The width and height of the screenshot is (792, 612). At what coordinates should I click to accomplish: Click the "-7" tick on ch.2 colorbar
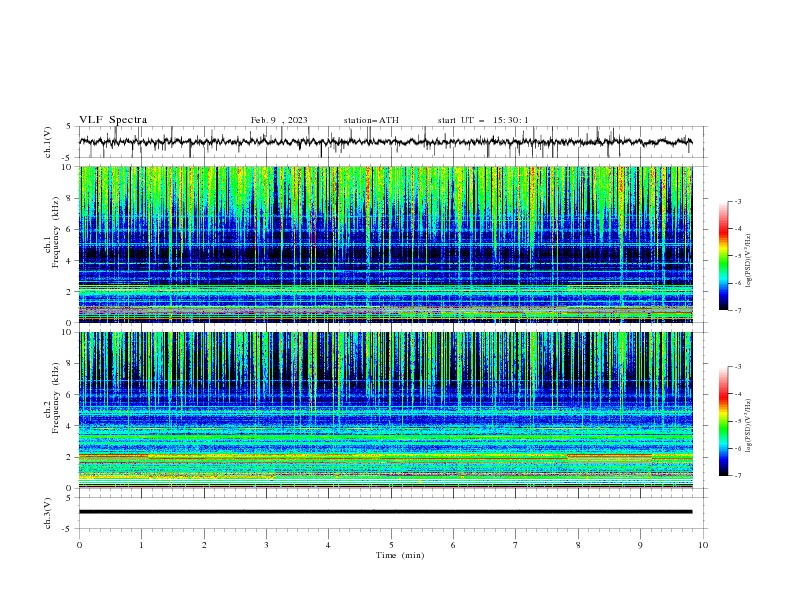click(738, 475)
